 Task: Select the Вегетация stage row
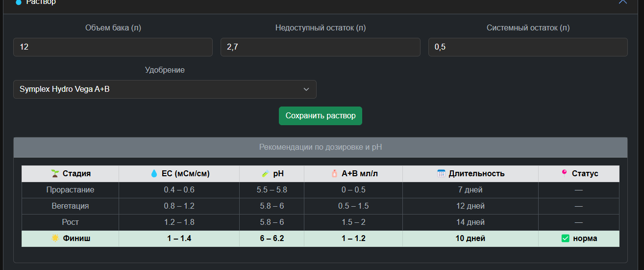coord(321,206)
